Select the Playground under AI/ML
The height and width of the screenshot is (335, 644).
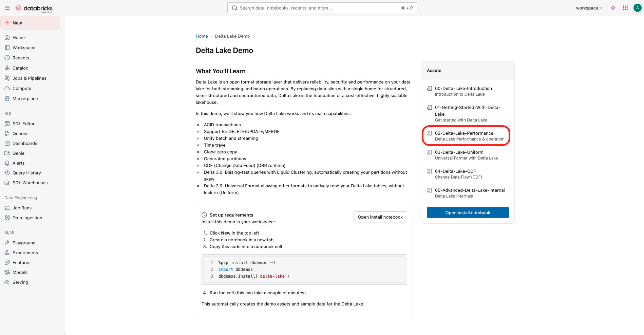[23, 243]
